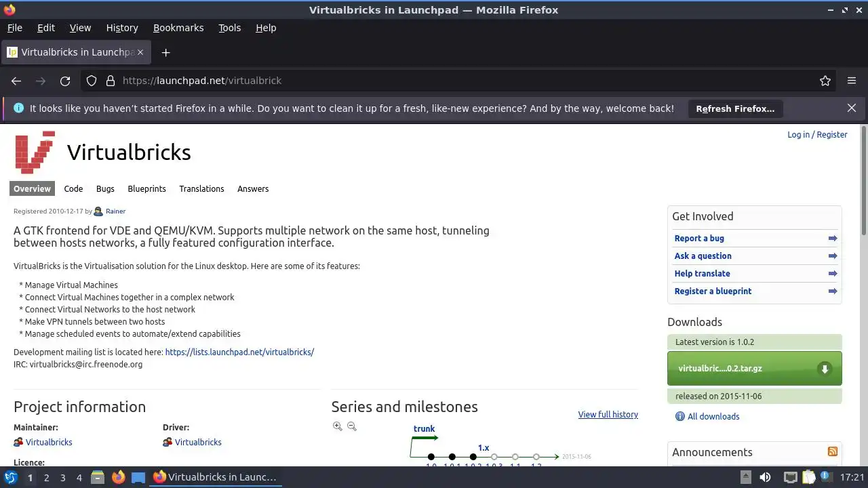Click the arrow icon next to Register a blueprint
This screenshot has width=868, height=488.
coord(833,291)
